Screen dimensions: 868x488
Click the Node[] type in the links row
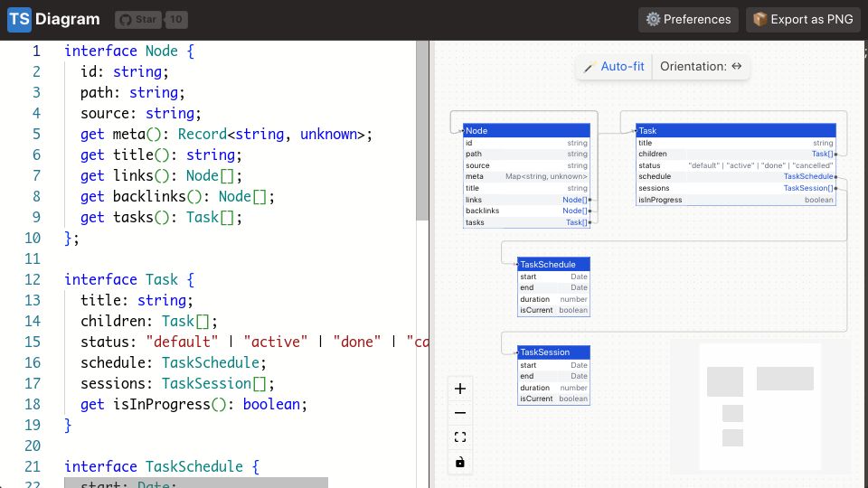575,200
